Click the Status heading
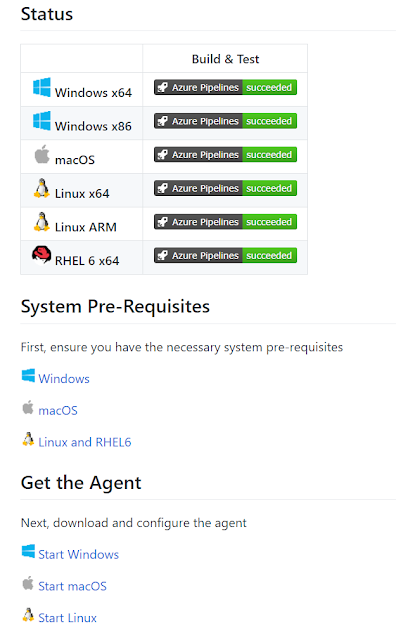Image resolution: width=396 pixels, height=640 pixels. click(x=47, y=14)
